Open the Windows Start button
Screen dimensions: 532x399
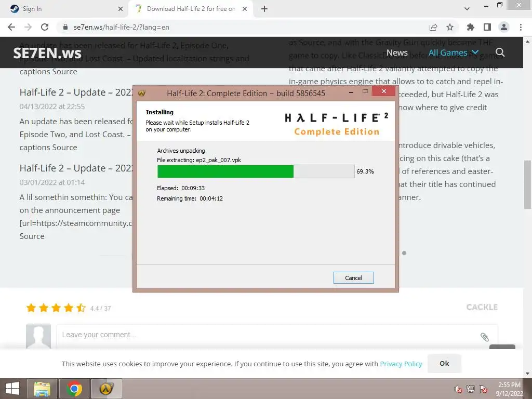(12, 389)
